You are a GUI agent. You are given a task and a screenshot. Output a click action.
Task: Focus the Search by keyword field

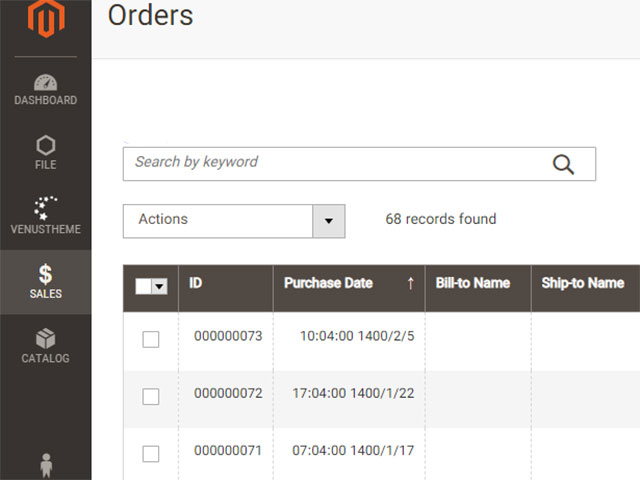(359, 164)
